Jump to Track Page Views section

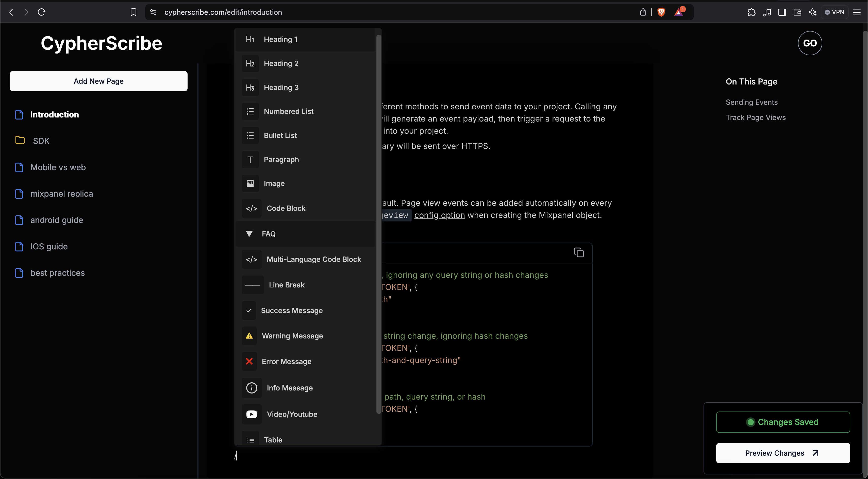pyautogui.click(x=756, y=117)
